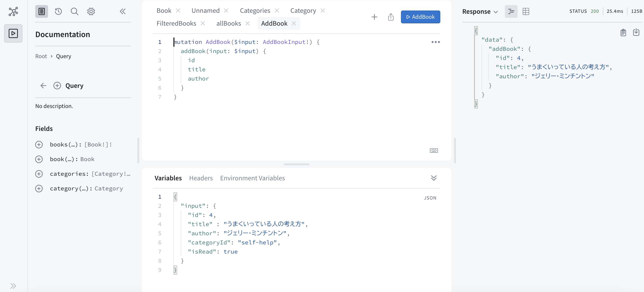Go back with the left arrow
Viewport: 644px width, 292px height.
click(43, 86)
